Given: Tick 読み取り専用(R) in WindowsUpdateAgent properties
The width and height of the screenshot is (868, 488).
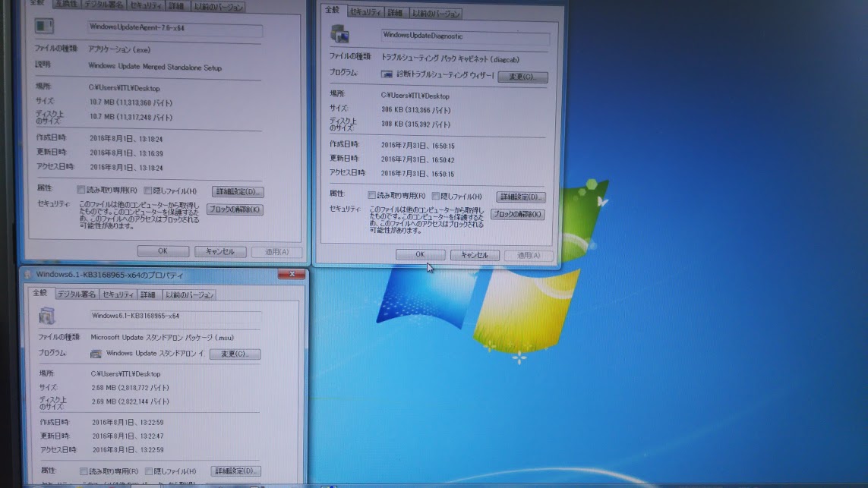Looking at the screenshot, I should 81,190.
